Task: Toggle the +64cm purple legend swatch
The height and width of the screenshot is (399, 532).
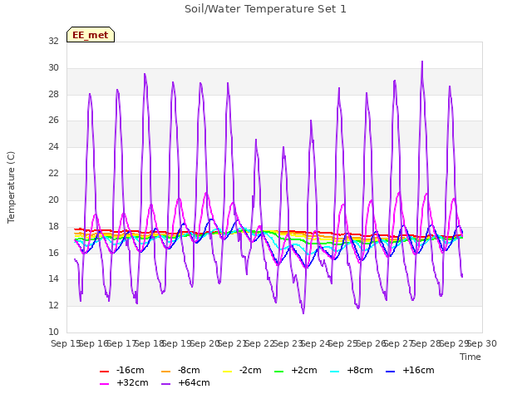Action: click(x=166, y=384)
